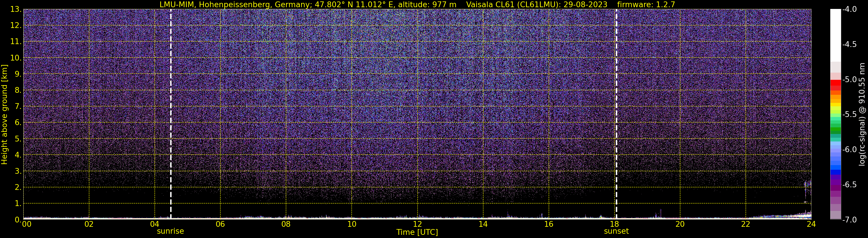
Task: Click the '1.' height tick label
Action: pos(18,204)
